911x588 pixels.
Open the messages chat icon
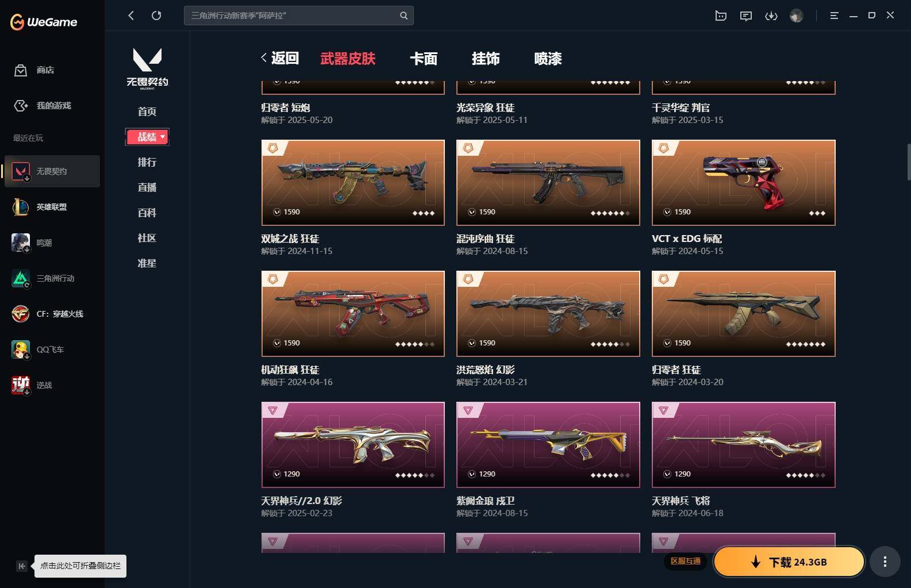click(746, 16)
